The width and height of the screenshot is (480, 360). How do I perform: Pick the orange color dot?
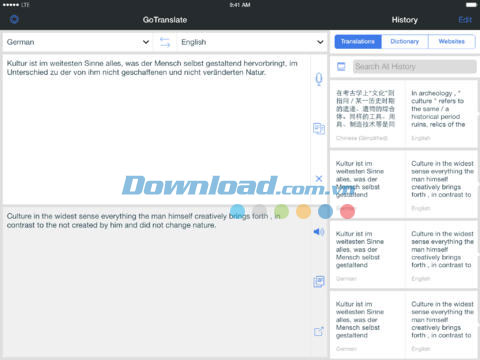[x=303, y=211]
